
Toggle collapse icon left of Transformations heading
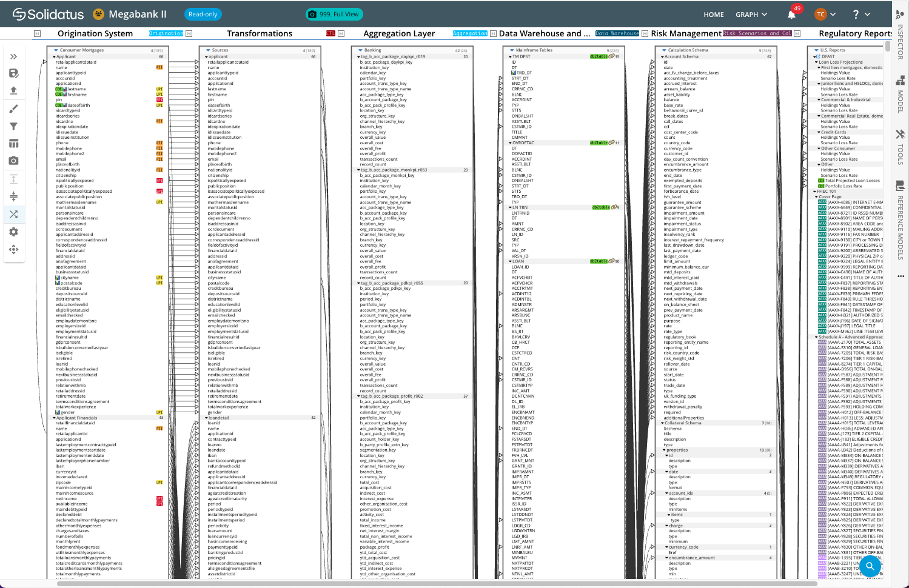[x=189, y=33]
